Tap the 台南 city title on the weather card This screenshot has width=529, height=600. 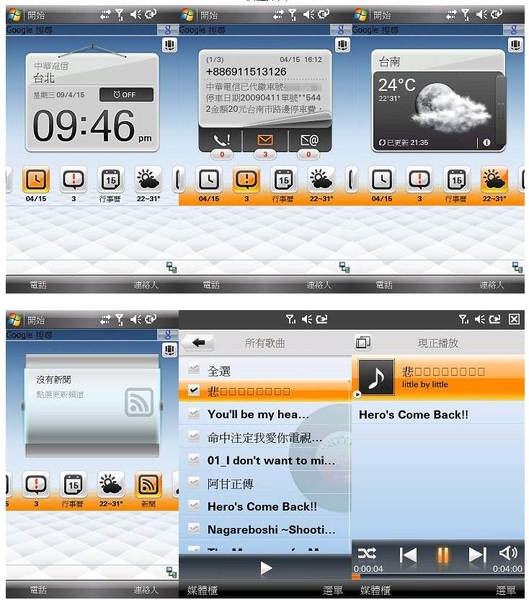390,61
